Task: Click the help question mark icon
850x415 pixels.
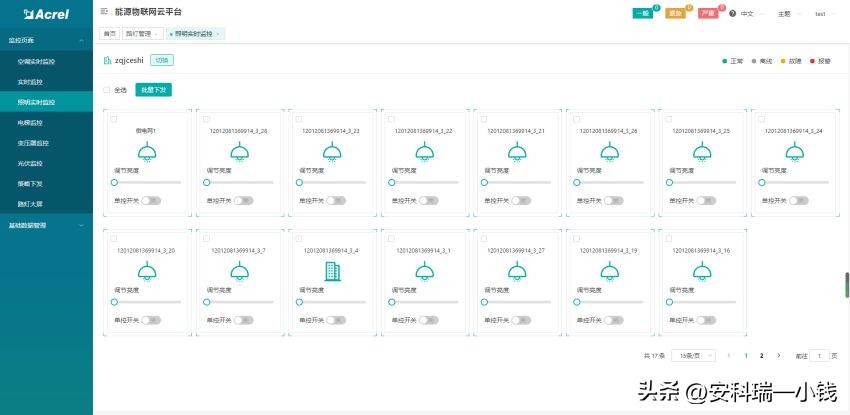Action: coord(732,14)
